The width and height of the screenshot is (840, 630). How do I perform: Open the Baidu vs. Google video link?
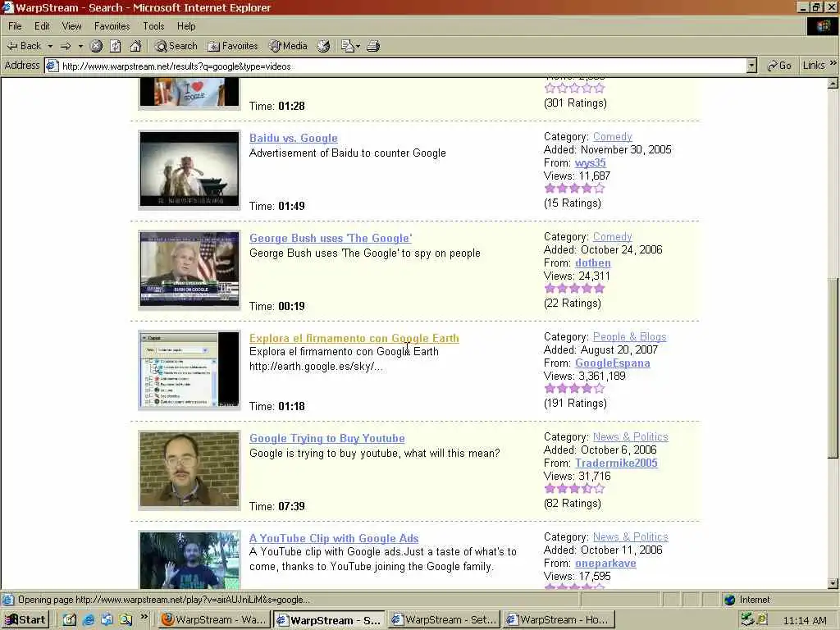coord(294,138)
